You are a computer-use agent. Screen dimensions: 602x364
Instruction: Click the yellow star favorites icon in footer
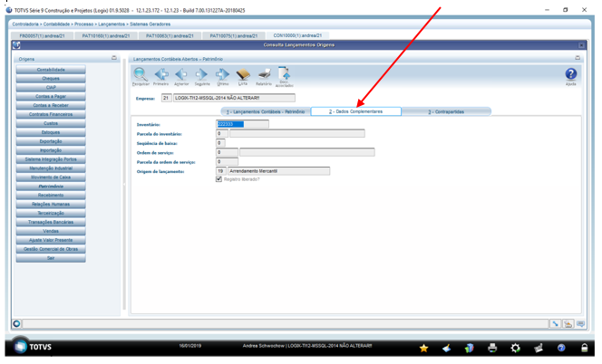424,348
